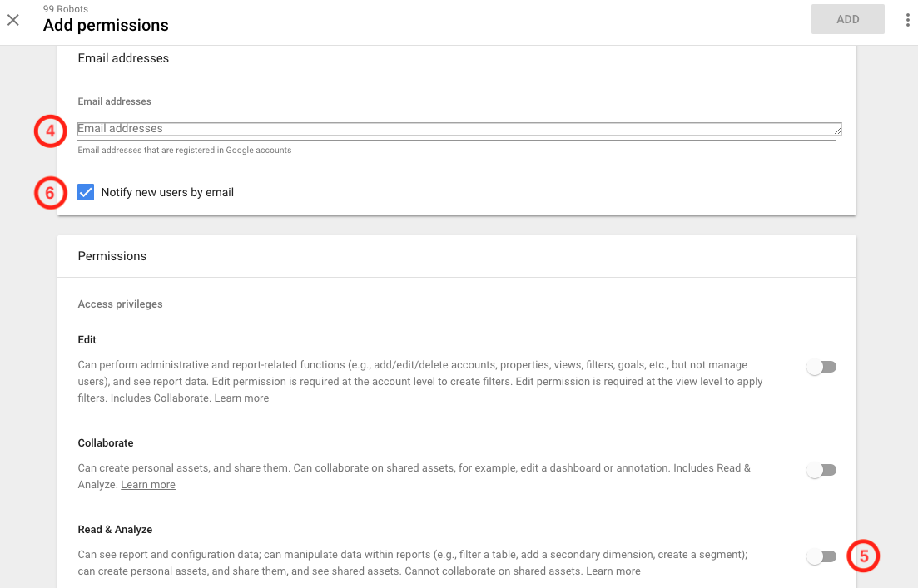Enable the Edit permission toggle
This screenshot has height=588, width=918.
point(821,367)
